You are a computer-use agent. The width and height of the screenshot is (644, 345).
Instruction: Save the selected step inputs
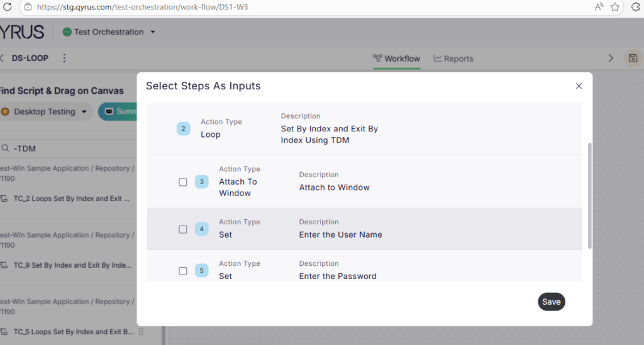[x=551, y=302]
